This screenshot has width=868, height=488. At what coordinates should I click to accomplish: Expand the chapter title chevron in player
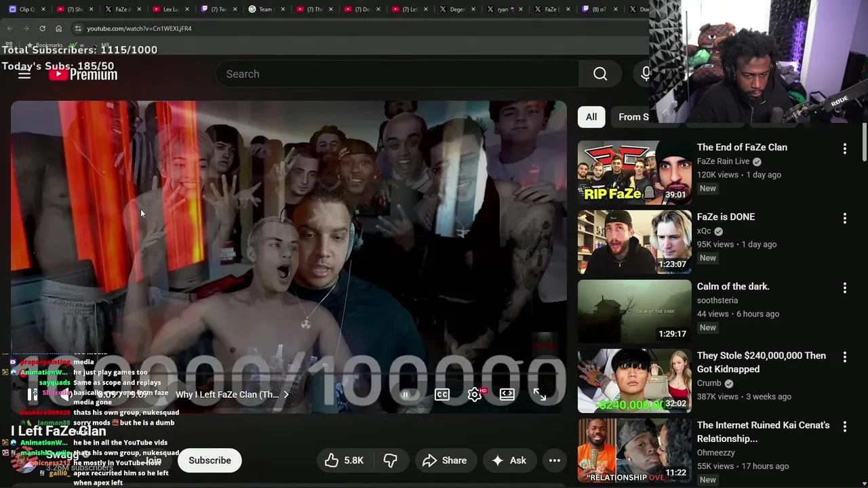pos(286,394)
